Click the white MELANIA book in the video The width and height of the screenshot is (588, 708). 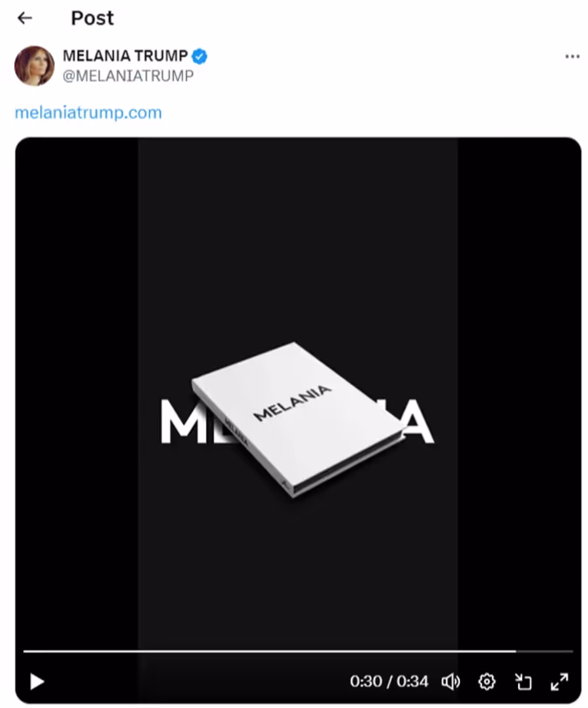(x=298, y=420)
